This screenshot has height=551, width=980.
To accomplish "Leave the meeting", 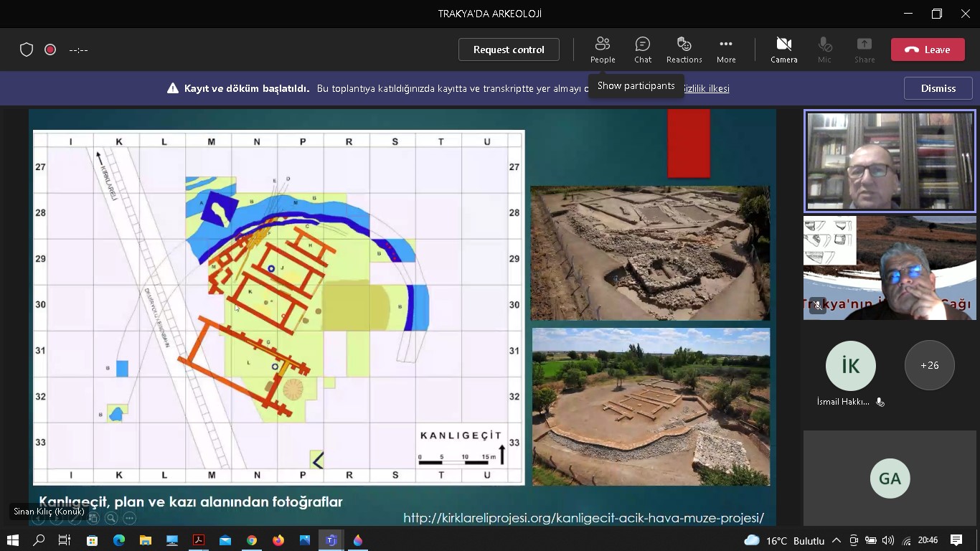I will 927,50.
